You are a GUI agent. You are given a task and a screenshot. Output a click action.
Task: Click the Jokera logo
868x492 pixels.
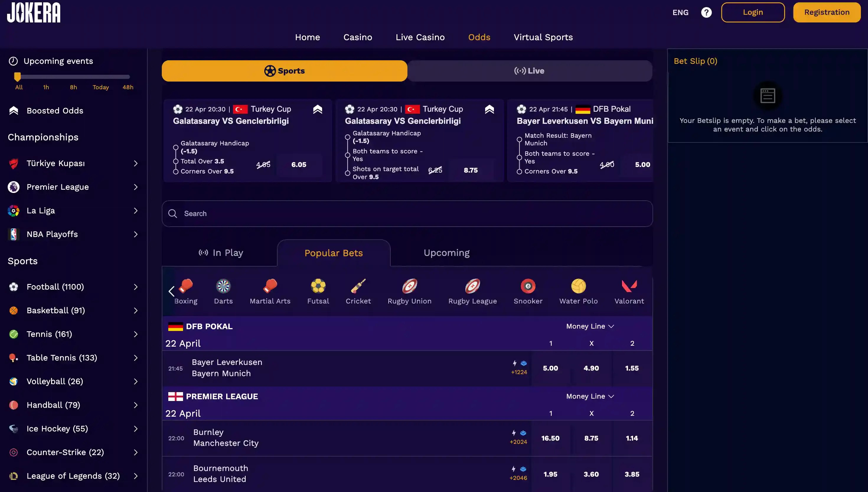click(x=34, y=12)
